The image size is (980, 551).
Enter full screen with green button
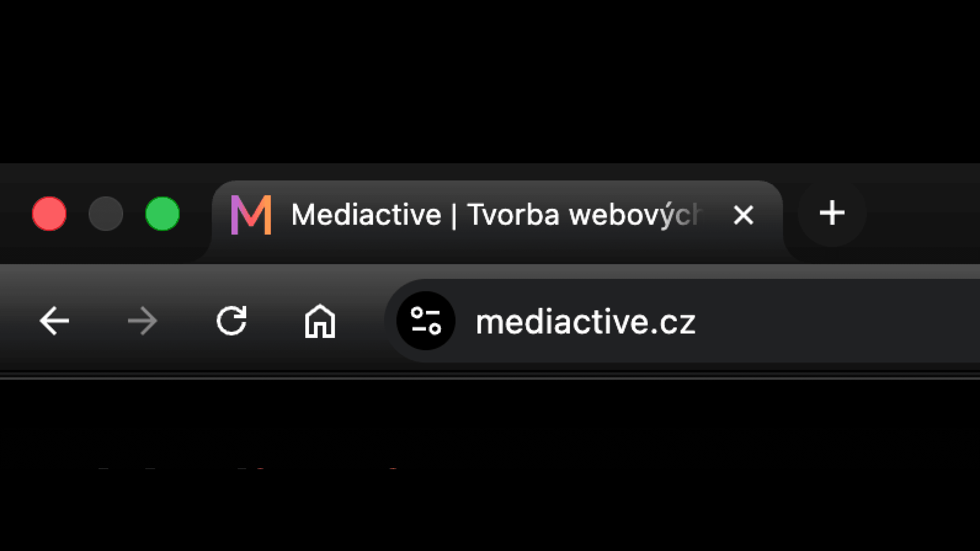click(162, 214)
